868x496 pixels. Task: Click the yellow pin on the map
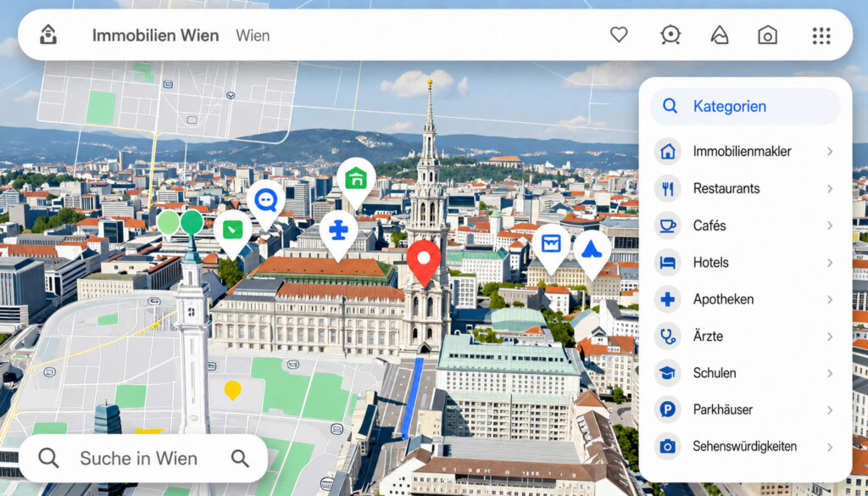pos(232,390)
